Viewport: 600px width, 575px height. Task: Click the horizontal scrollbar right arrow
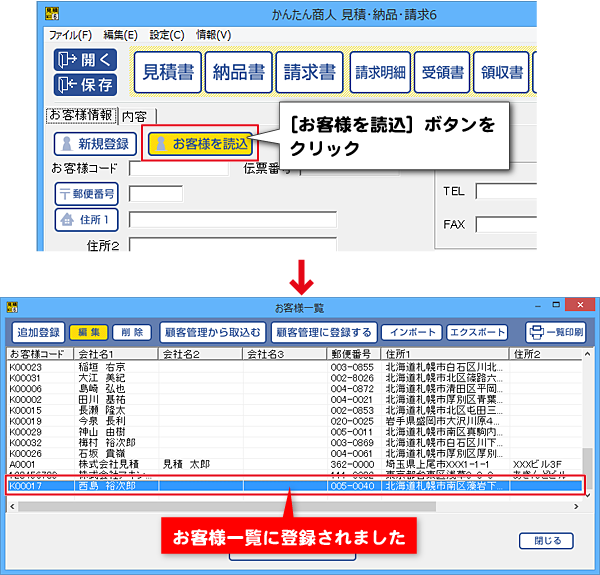click(x=576, y=507)
